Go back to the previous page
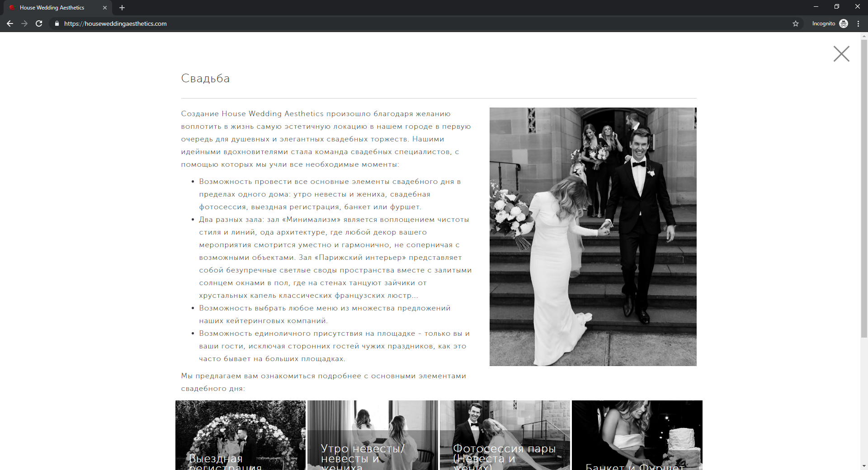Image resolution: width=868 pixels, height=470 pixels. [10, 23]
